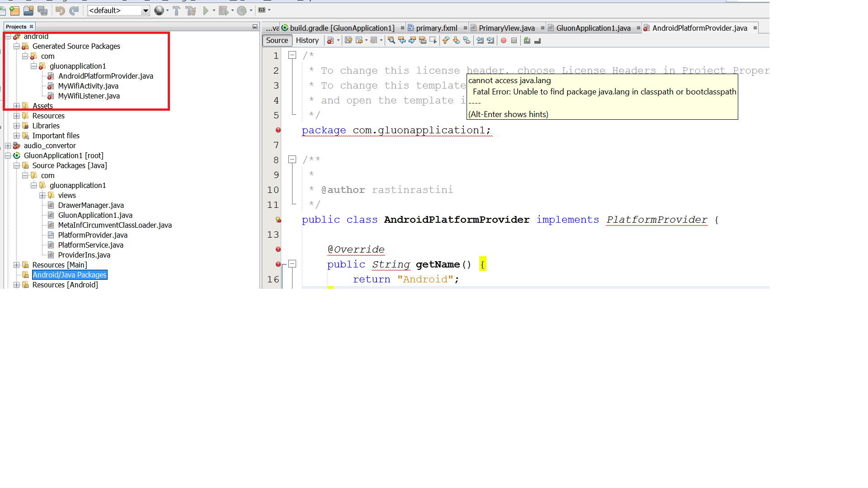
Task: Click the Undo arrow icon
Action: coord(60,10)
